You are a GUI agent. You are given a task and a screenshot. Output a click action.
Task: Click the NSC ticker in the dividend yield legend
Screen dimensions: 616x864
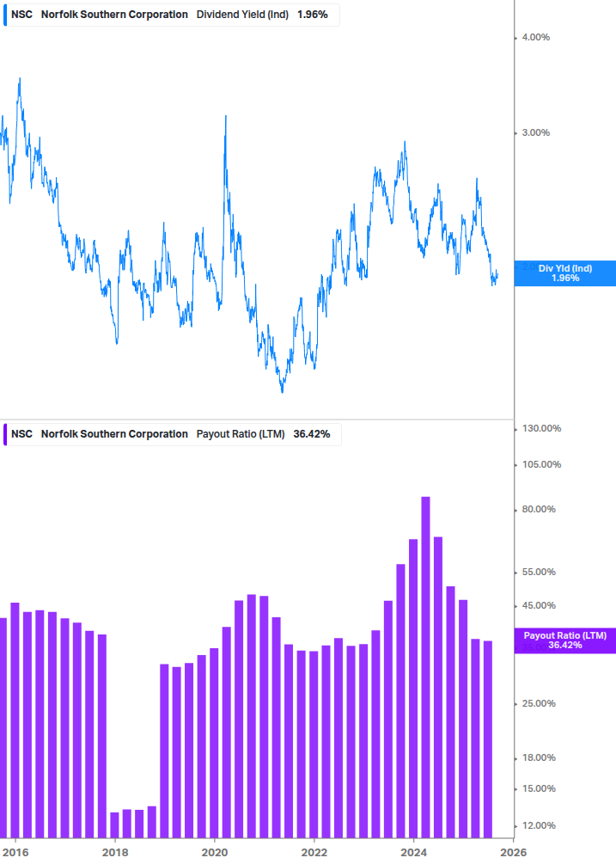(21, 15)
